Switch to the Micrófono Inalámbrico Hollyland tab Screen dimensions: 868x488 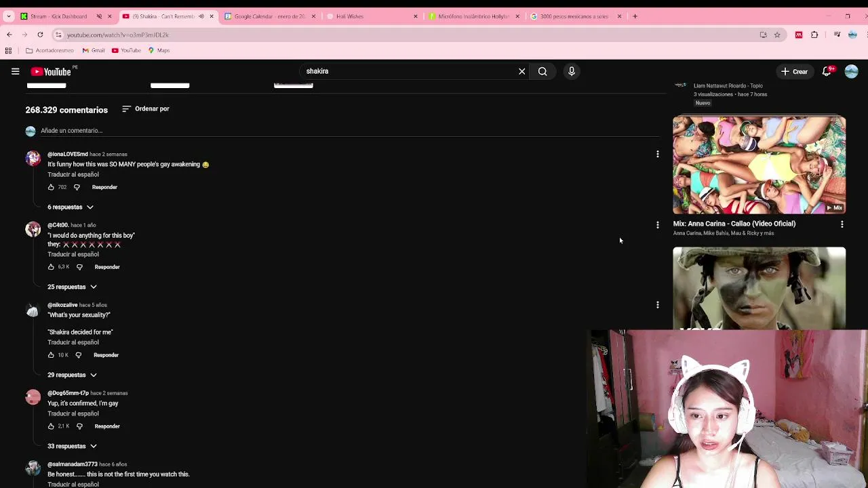(473, 16)
